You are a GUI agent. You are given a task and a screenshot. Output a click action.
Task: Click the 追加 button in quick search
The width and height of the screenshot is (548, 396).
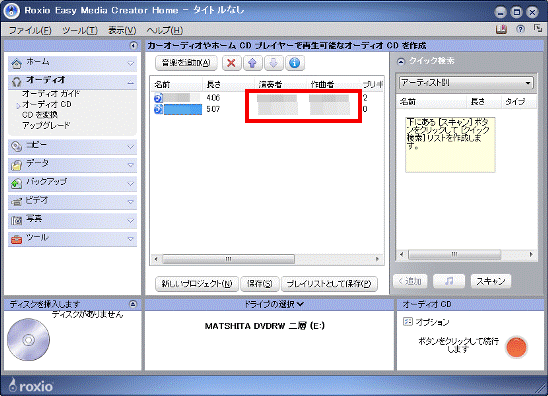(410, 281)
